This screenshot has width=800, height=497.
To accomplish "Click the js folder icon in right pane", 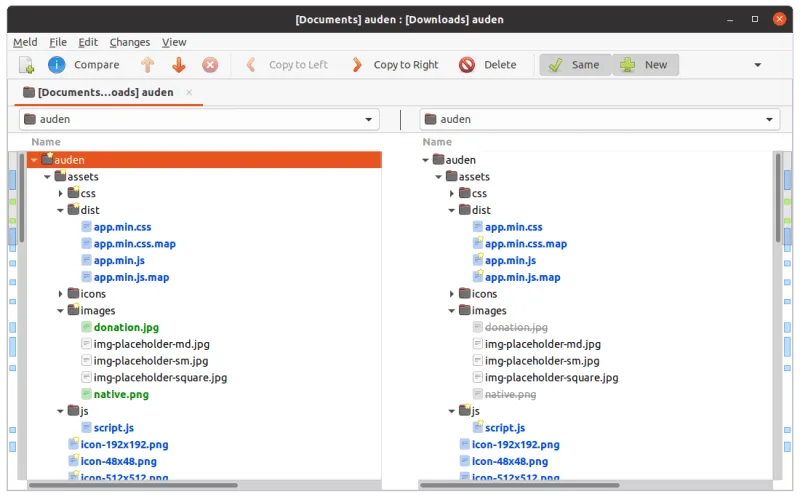I will (x=464, y=410).
